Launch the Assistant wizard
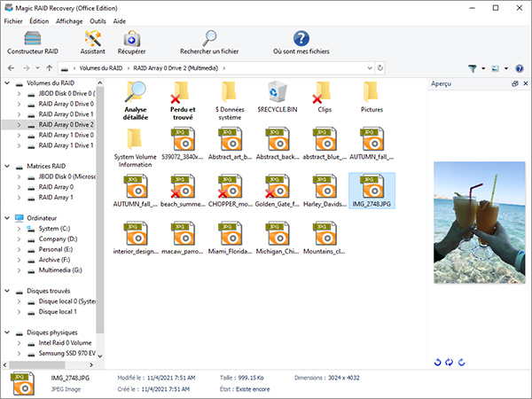Viewport: 532px width, 399px height. pos(92,43)
